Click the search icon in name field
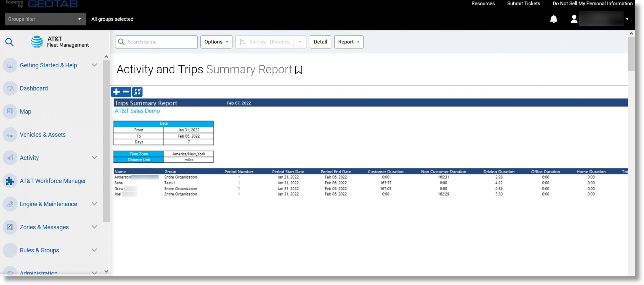Screen dimensions: 644x285 tap(121, 42)
